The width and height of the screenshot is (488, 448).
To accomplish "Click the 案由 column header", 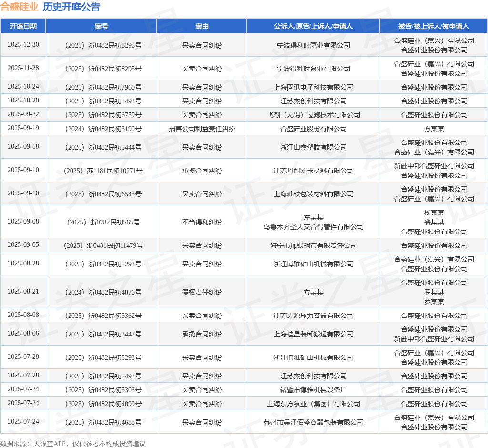I will coord(202,26).
